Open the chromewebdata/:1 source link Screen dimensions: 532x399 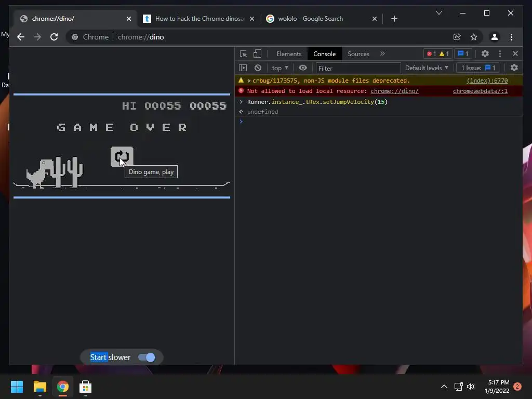(480, 91)
